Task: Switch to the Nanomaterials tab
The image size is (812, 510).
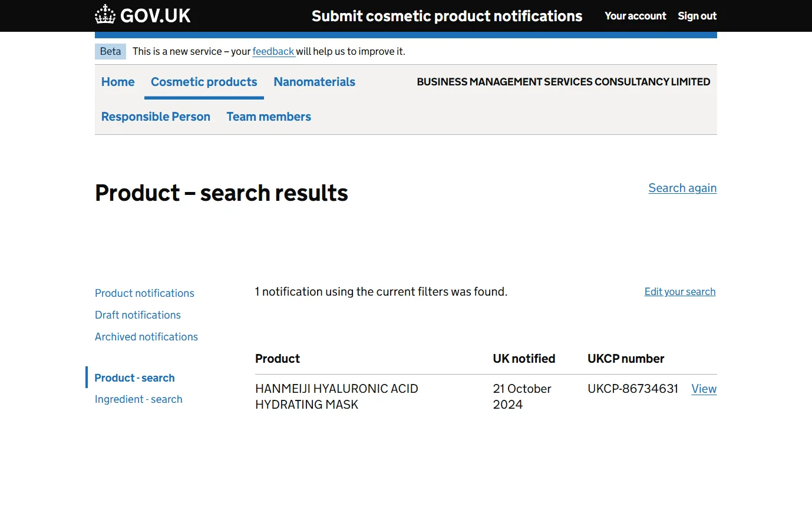Action: point(314,82)
